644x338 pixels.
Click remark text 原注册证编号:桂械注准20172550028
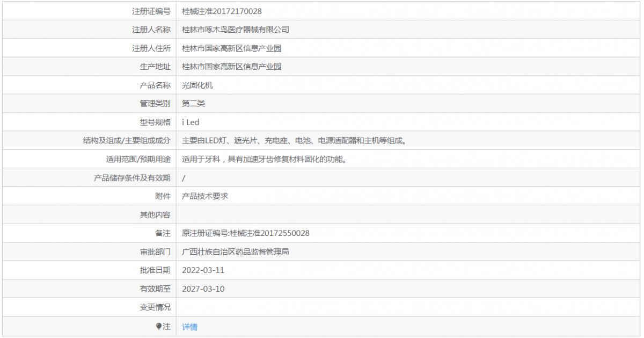click(x=246, y=233)
